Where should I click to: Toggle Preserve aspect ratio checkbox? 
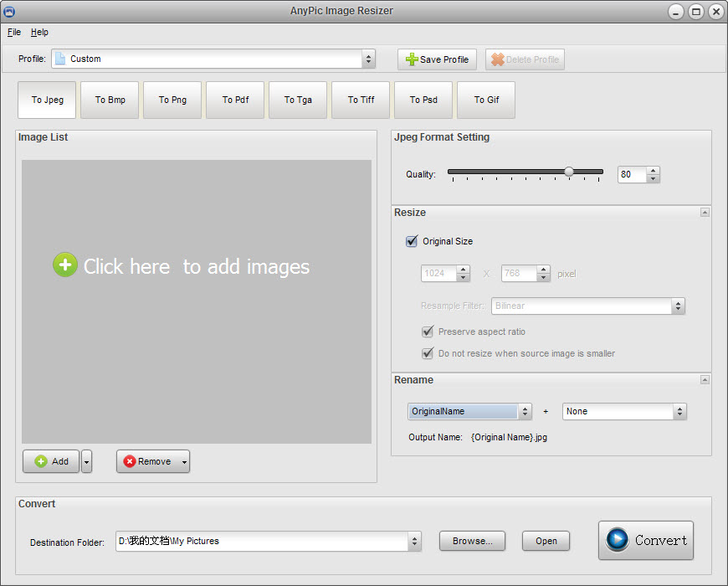point(428,332)
